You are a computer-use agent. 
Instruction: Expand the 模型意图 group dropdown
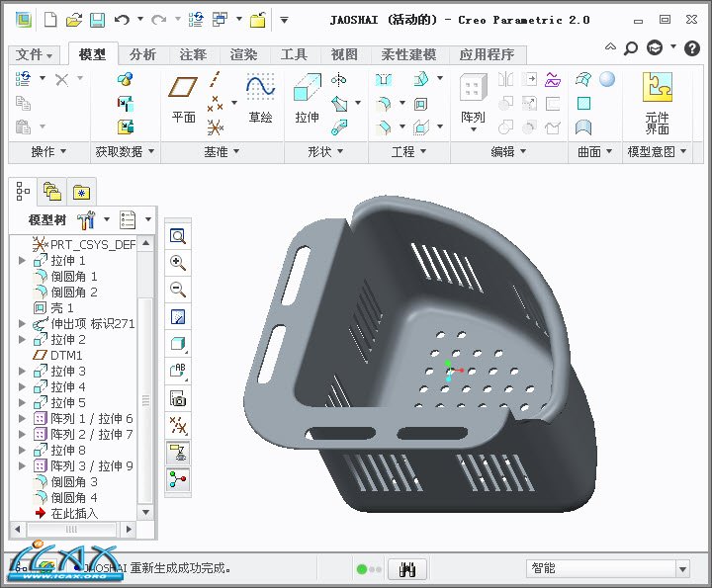pos(657,151)
